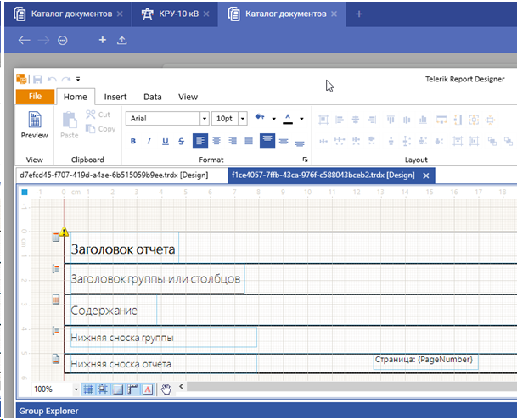
Task: Click the back arrow navigation icon
Action: click(24, 40)
